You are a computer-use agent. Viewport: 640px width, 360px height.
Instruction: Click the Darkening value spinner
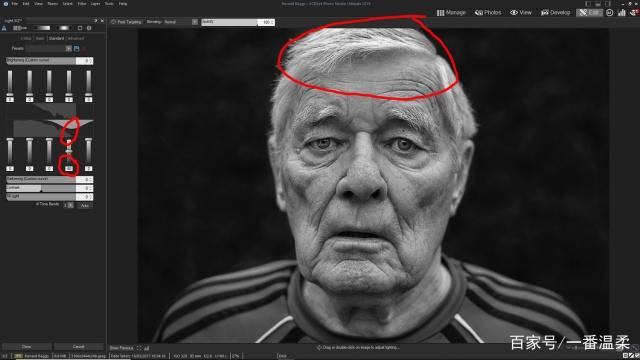click(84, 180)
